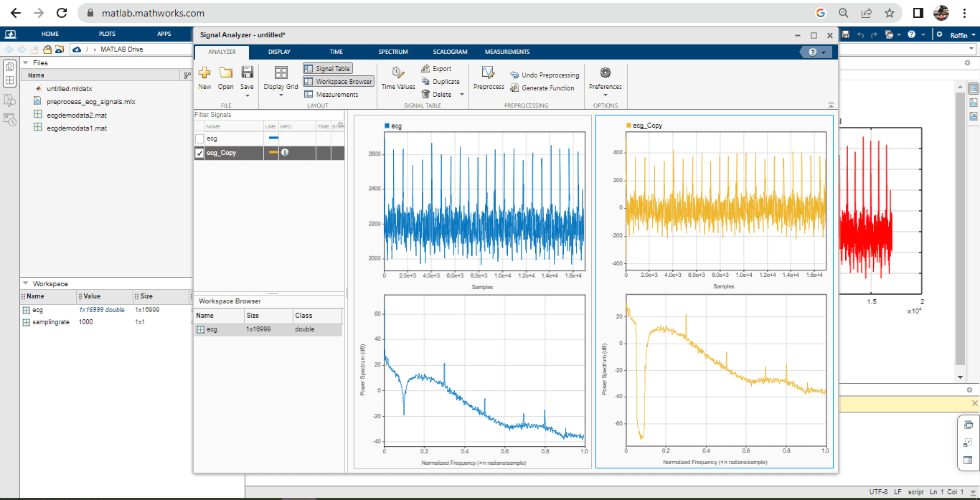
Task: Collapse the Signal Analyzer toolstrip
Action: (x=830, y=105)
